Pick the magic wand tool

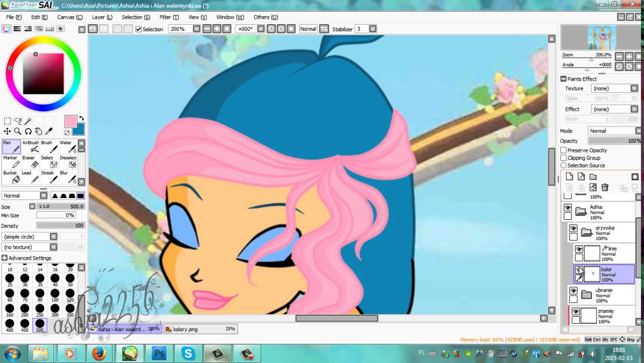(x=28, y=121)
